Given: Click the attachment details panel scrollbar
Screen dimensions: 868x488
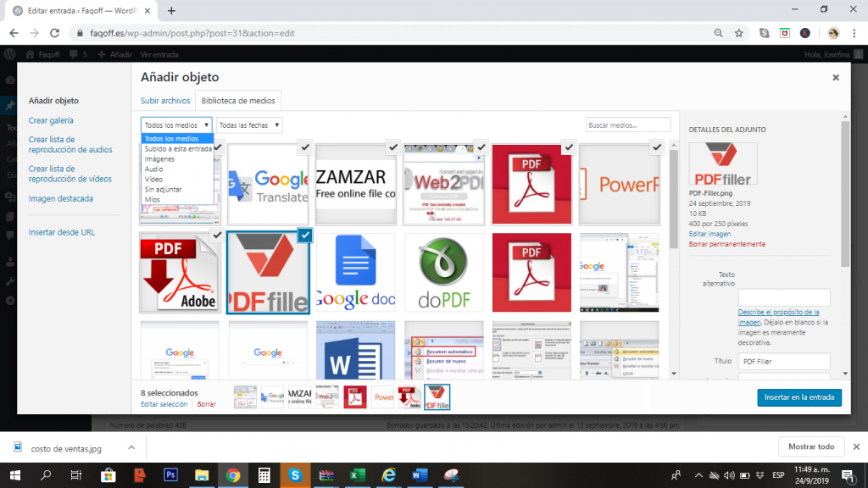Looking at the screenshot, I should [845, 194].
